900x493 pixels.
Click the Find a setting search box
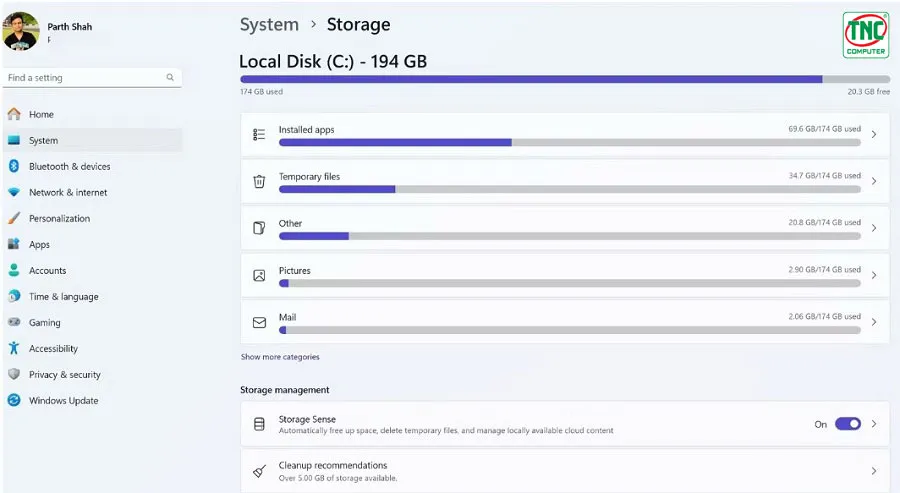click(x=92, y=77)
